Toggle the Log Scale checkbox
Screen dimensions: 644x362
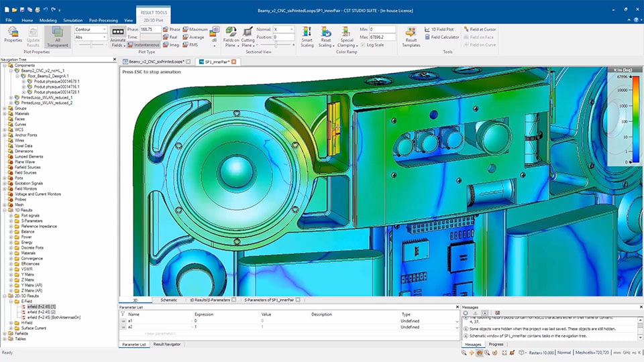coord(363,45)
